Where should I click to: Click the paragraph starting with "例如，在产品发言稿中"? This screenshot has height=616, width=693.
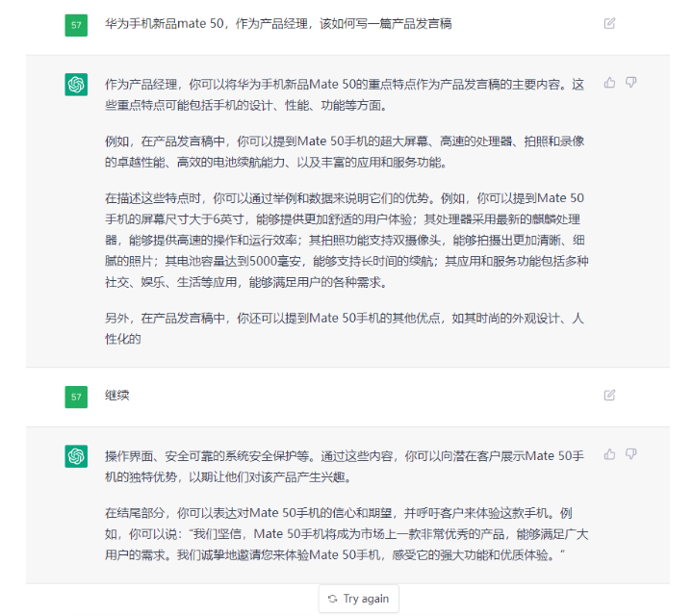[x=344, y=151]
